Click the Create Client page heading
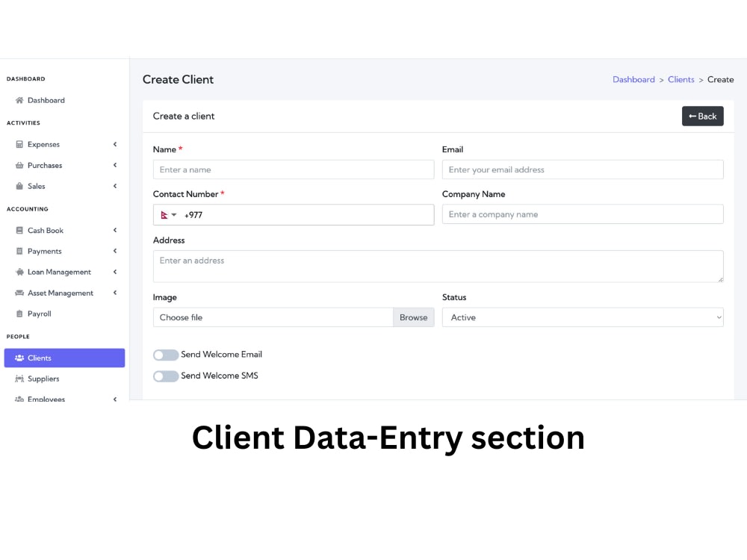Image resolution: width=747 pixels, height=560 pixels. coord(179,80)
